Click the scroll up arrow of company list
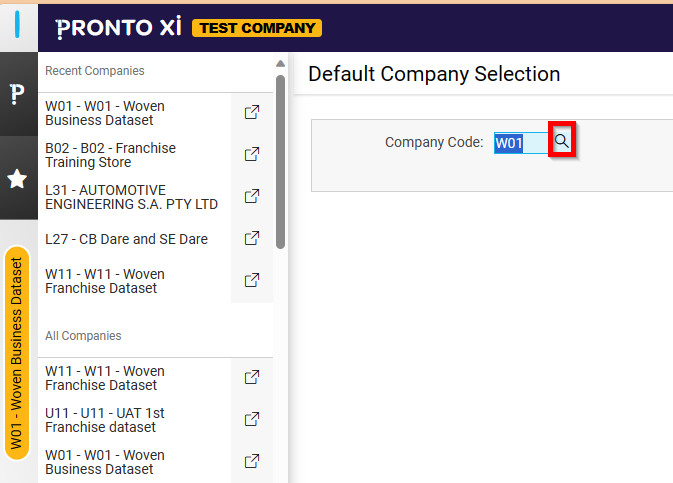 coord(281,63)
